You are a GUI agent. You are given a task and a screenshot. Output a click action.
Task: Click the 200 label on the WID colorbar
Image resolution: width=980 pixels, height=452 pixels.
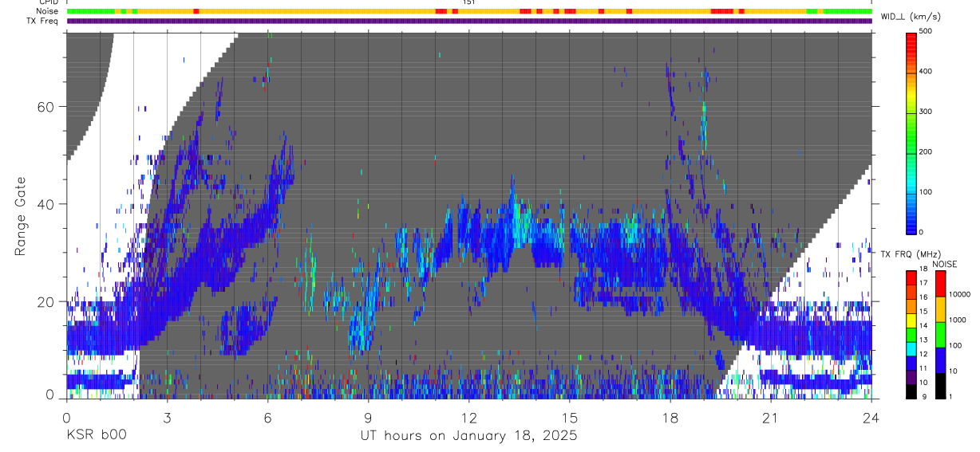(926, 152)
